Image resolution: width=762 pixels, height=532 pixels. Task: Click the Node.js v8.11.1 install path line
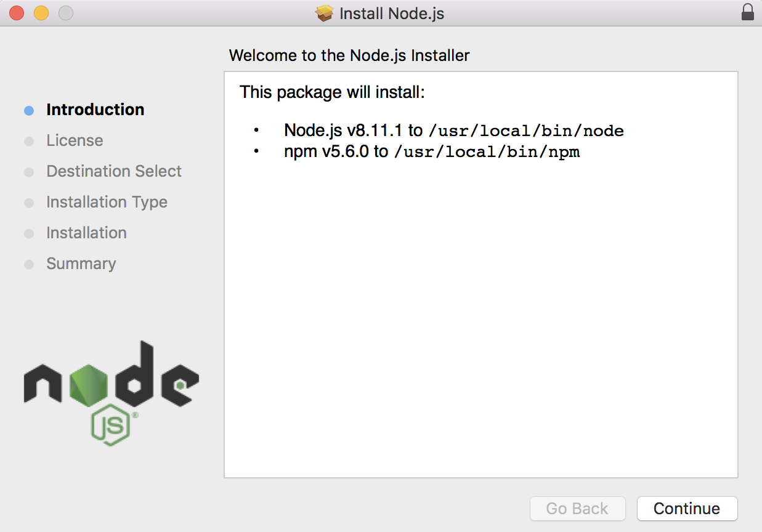click(454, 131)
